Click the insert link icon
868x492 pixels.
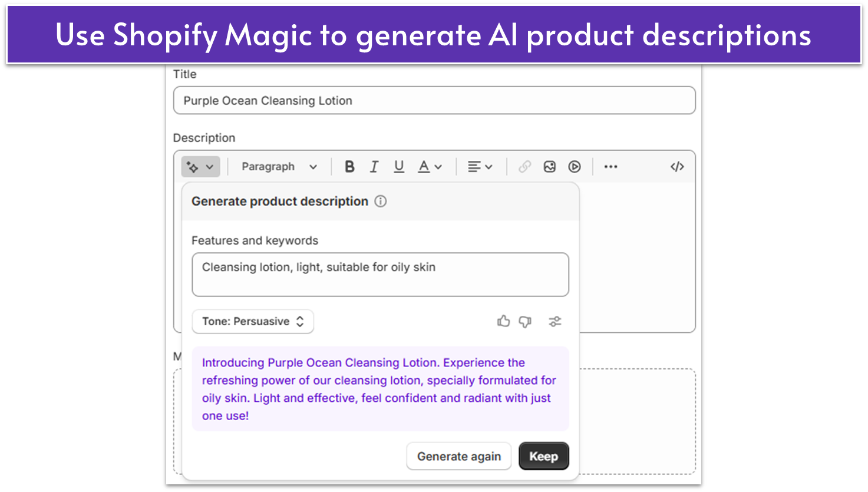524,167
